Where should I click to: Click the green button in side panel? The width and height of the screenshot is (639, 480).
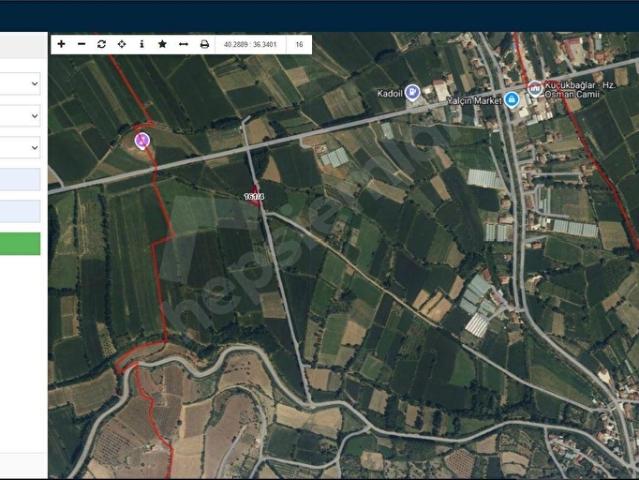pyautogui.click(x=20, y=244)
